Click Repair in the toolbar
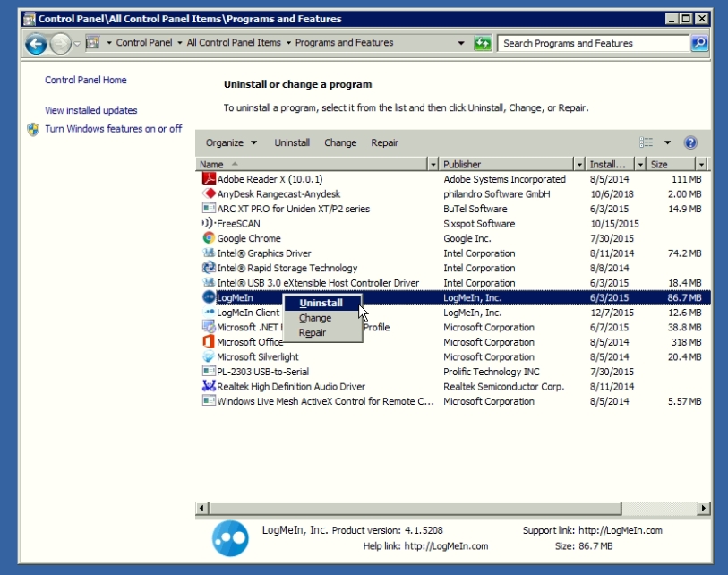This screenshot has height=575, width=728. [384, 142]
